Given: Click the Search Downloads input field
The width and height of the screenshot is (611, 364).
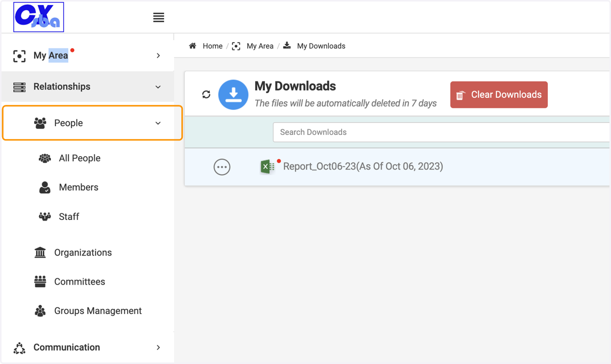Looking at the screenshot, I should click(441, 132).
